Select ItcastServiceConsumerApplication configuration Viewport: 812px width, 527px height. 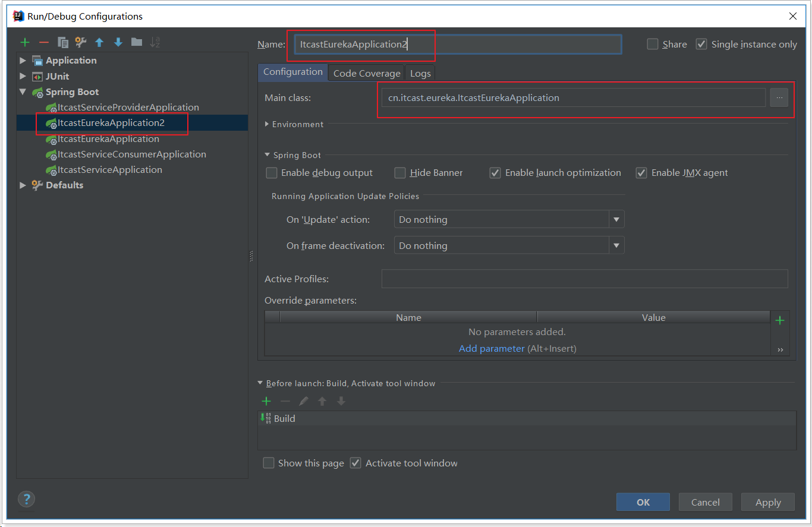[132, 154]
